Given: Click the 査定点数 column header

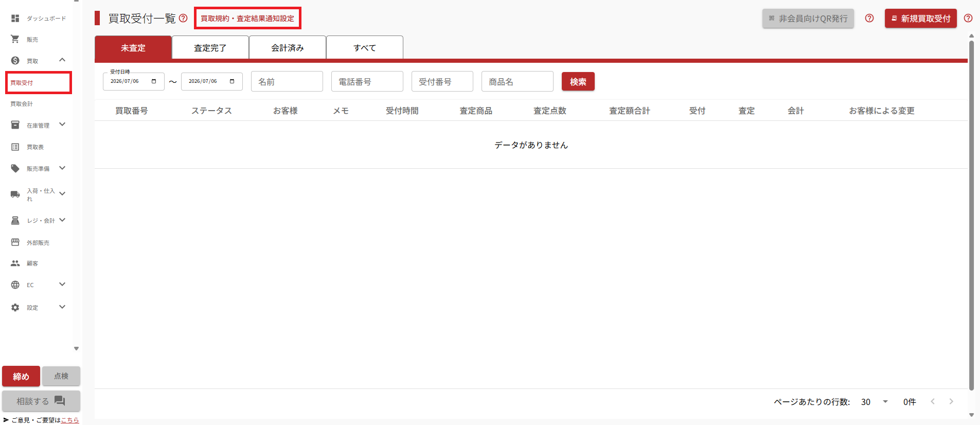Looking at the screenshot, I should pyautogui.click(x=550, y=111).
